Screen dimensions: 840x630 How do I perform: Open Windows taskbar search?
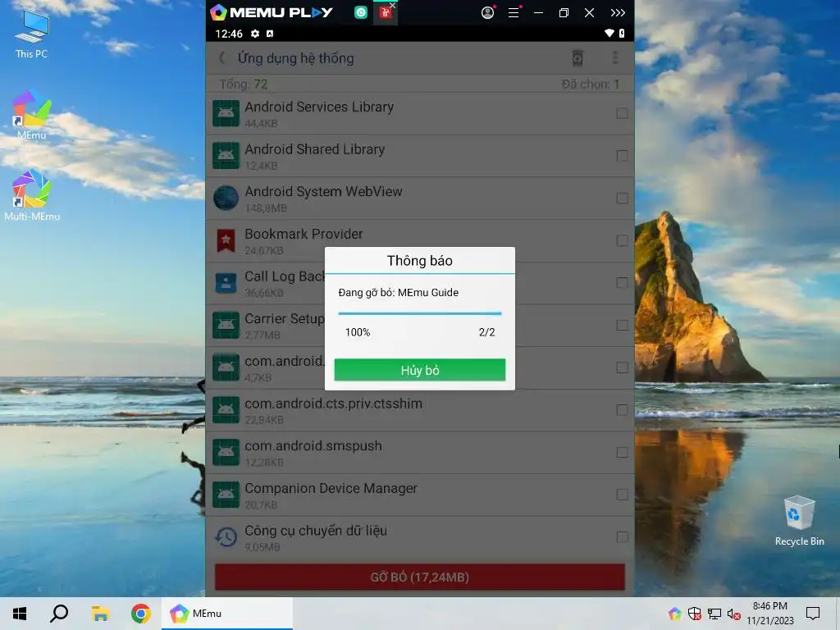point(59,614)
